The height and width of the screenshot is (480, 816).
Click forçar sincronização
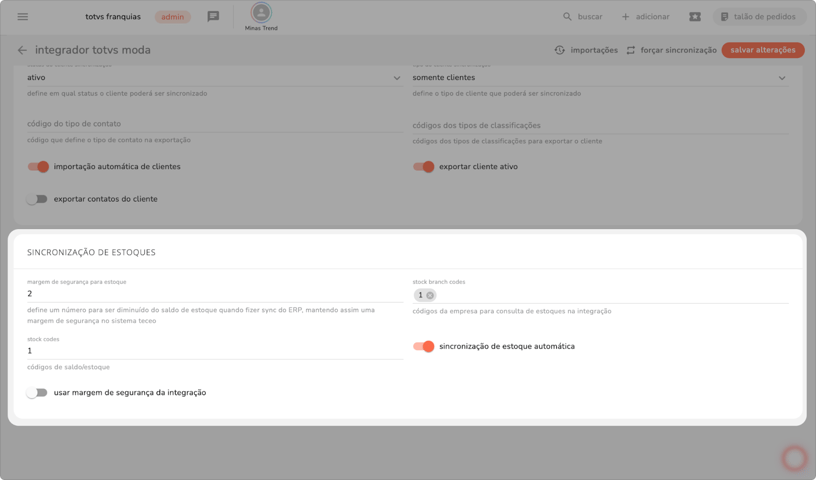tap(671, 50)
